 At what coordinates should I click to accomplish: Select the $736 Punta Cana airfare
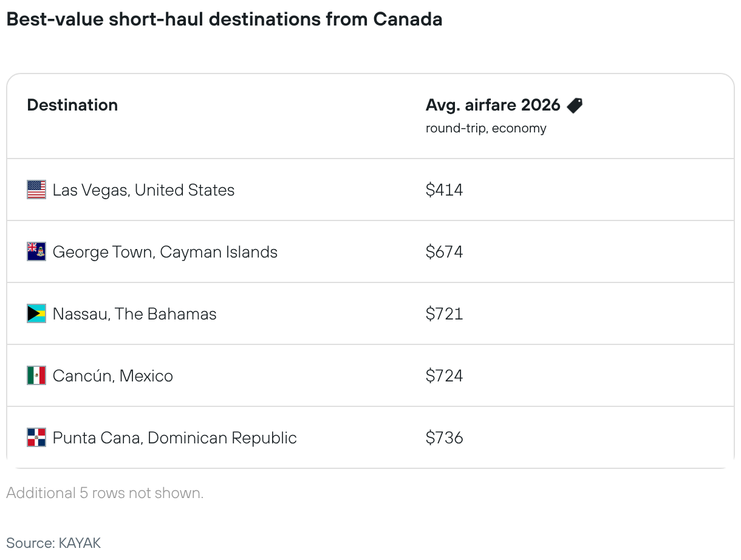pyautogui.click(x=444, y=438)
